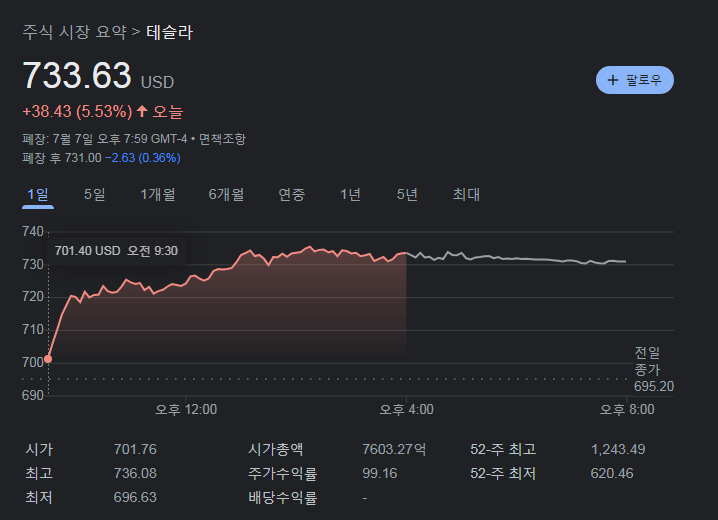Click the 733.63 price value
Screen dimensions: 718x520
pyautogui.click(x=77, y=75)
